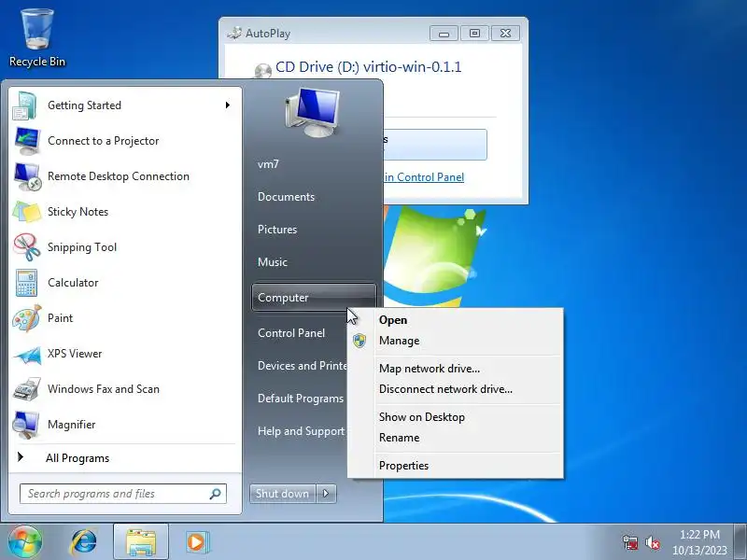Click the Shut down button

pos(283,494)
